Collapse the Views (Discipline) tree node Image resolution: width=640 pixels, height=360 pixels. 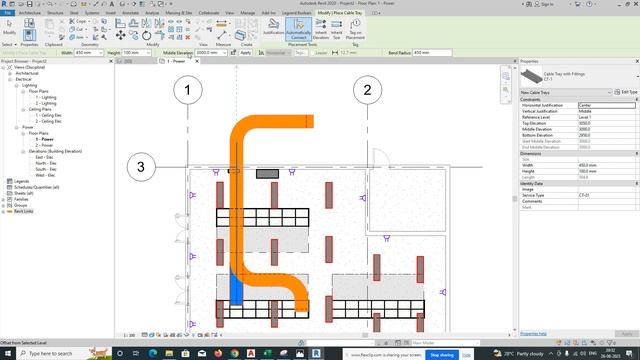pyautogui.click(x=3, y=67)
